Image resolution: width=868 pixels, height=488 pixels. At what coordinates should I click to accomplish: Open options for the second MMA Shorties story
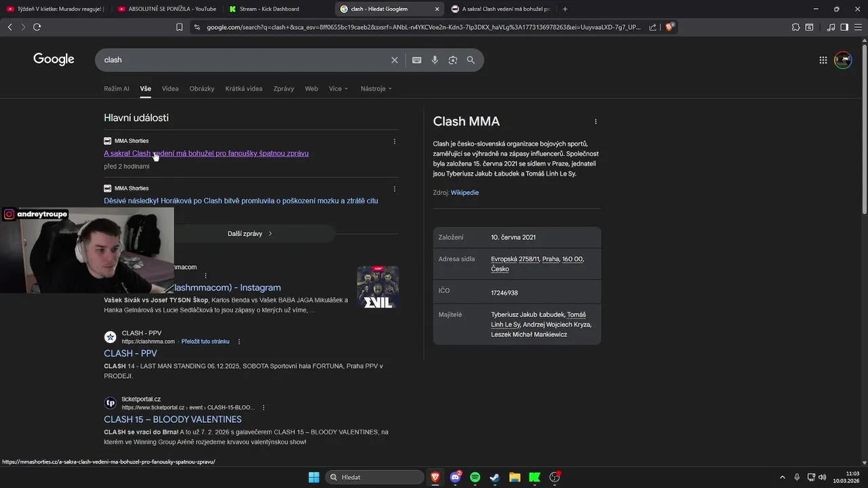(x=395, y=189)
